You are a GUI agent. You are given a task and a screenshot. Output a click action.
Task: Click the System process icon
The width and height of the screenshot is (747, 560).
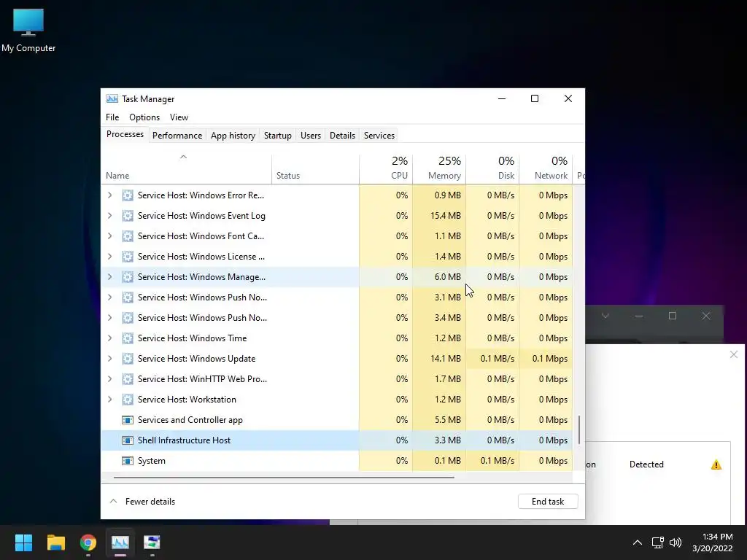[x=127, y=461]
